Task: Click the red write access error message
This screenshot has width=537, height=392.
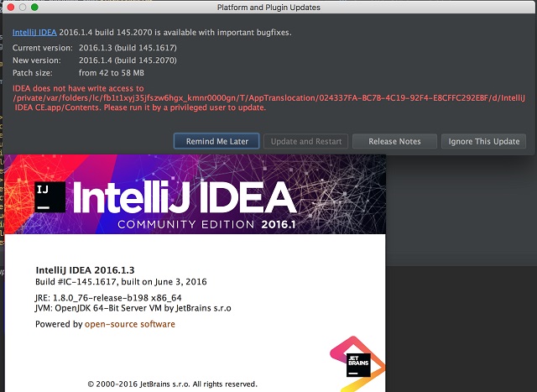Action: click(268, 98)
